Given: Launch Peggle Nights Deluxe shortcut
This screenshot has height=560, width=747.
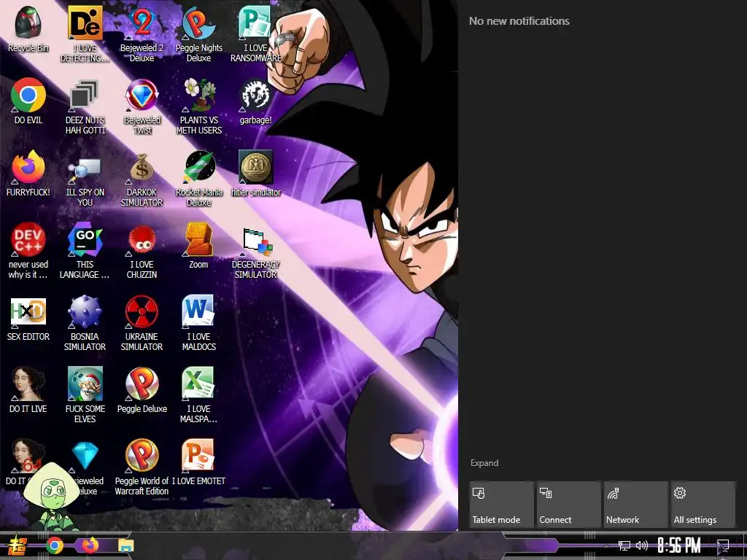Looking at the screenshot, I should (198, 34).
